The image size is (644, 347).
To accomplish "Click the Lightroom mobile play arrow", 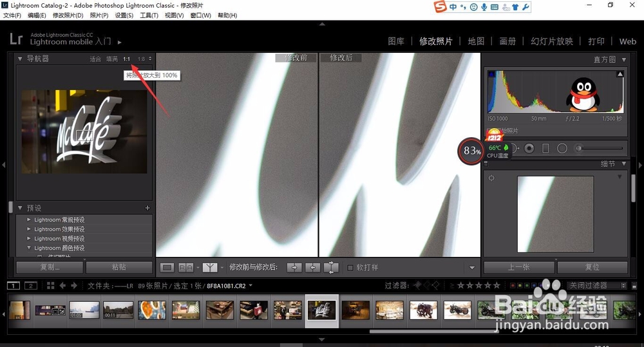I will tap(120, 42).
